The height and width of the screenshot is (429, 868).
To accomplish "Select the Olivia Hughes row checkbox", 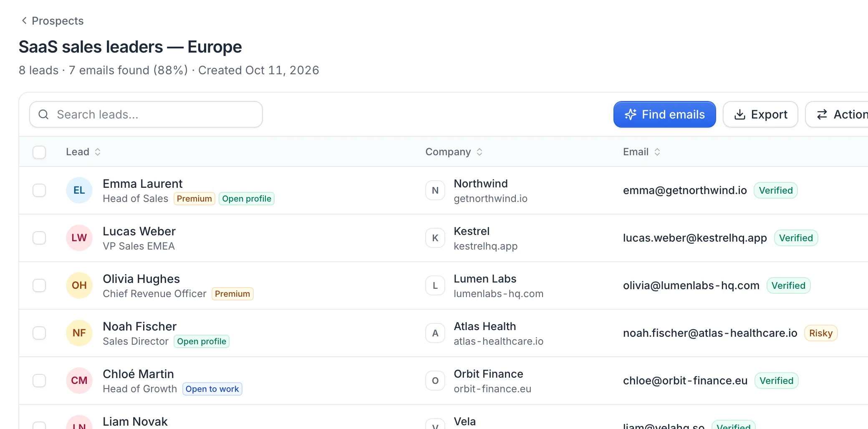I will (x=39, y=285).
